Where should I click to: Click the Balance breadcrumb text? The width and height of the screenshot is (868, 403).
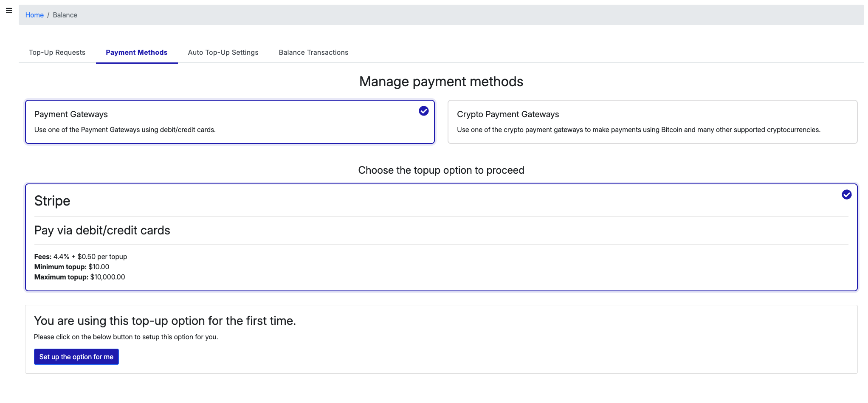pos(65,15)
